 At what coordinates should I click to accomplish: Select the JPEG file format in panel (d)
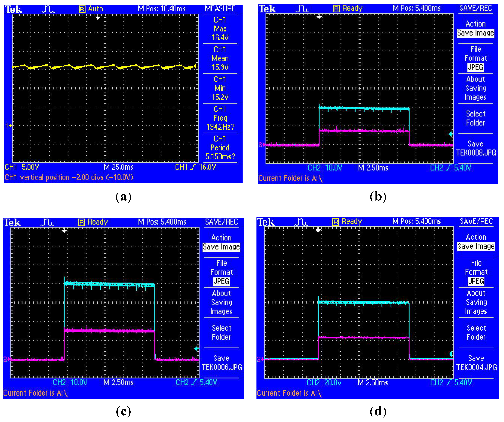pos(476,281)
